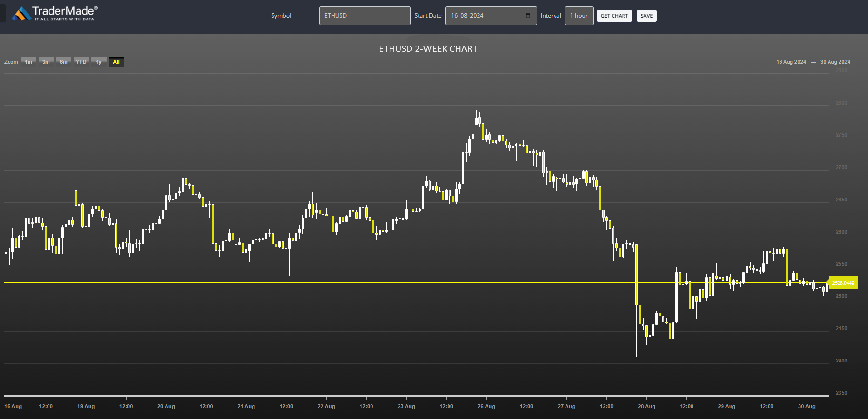The image size is (868, 419).
Task: Click the 2500 price axis label
Action: click(841, 296)
